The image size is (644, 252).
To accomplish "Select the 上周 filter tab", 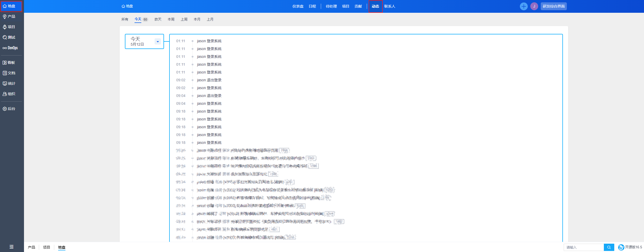I will tap(184, 19).
